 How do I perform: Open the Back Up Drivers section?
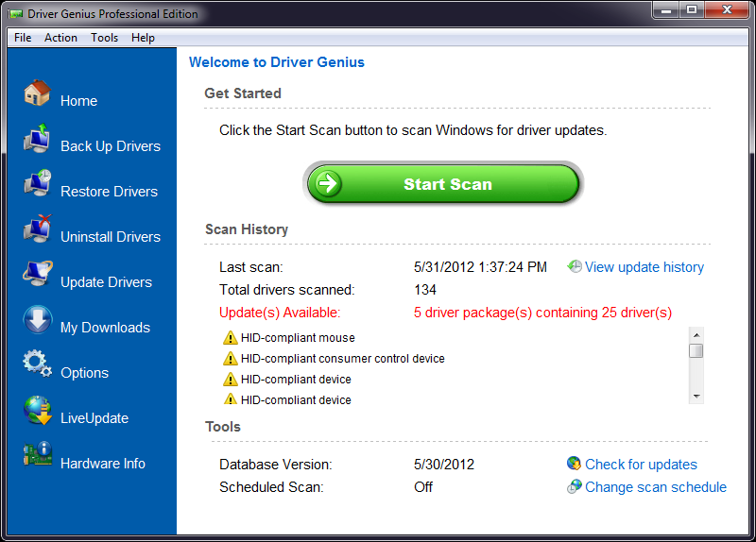click(x=111, y=146)
